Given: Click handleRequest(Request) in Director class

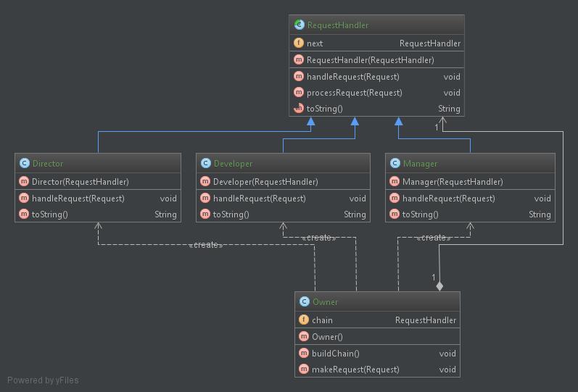Looking at the screenshot, I should (x=78, y=199).
